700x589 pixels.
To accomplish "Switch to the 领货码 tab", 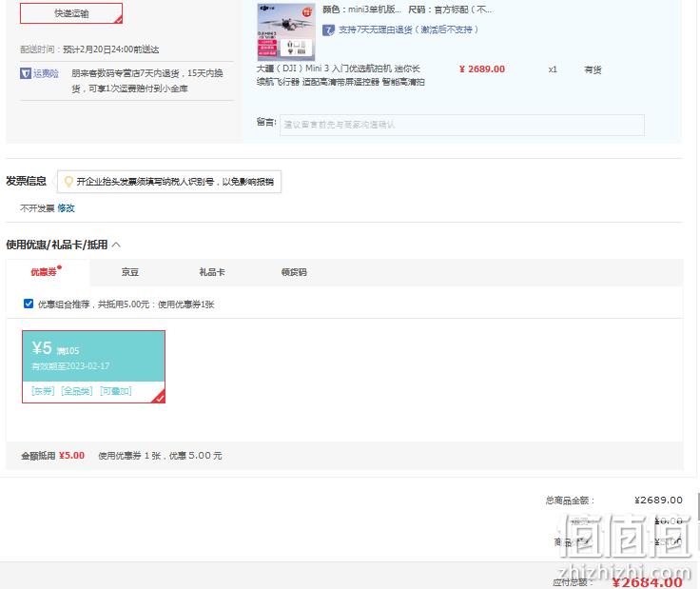I will click(x=294, y=272).
